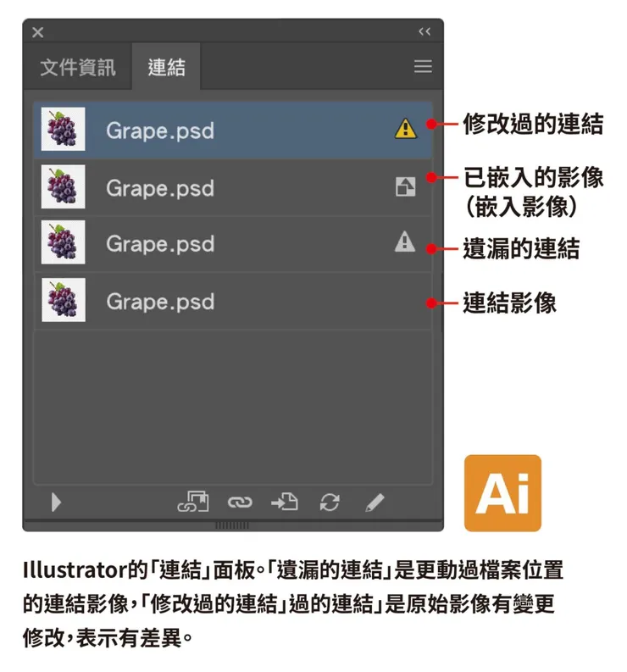Click the Go To Link icon
Screen dimensions: 627x672
click(285, 502)
